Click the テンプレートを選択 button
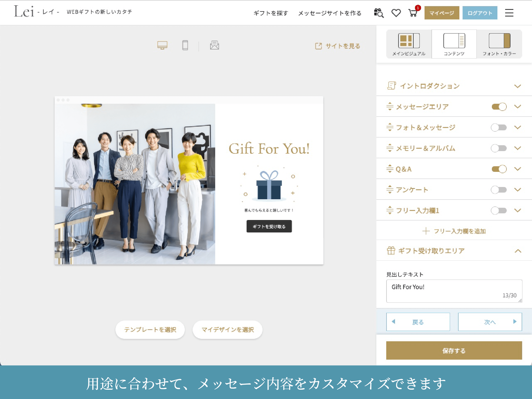This screenshot has width=532, height=399. coord(150,330)
